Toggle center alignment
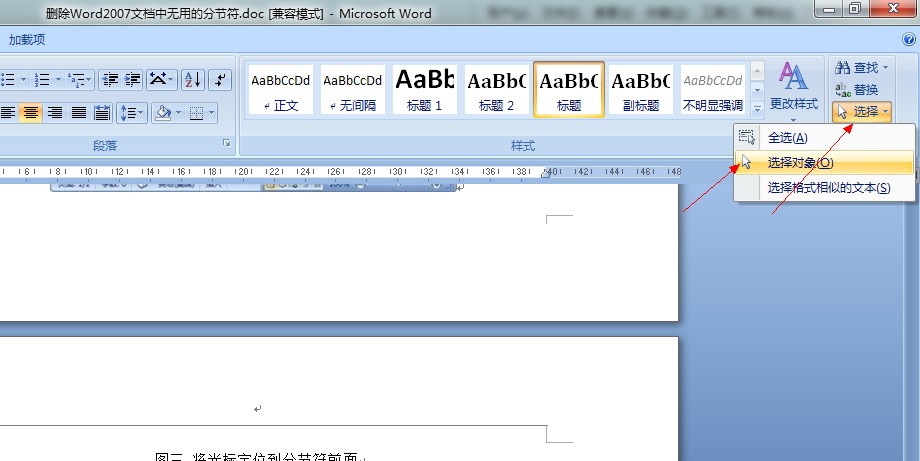 pyautogui.click(x=31, y=113)
